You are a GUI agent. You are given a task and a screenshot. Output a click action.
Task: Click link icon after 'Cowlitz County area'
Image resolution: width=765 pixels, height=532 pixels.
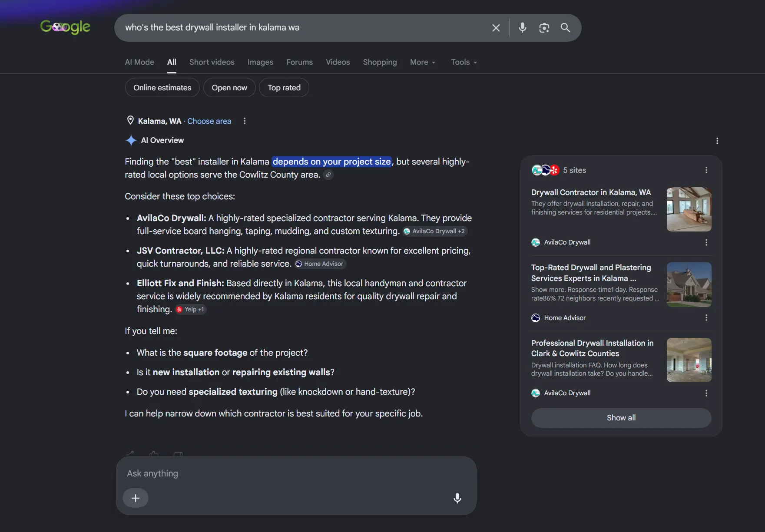(328, 175)
